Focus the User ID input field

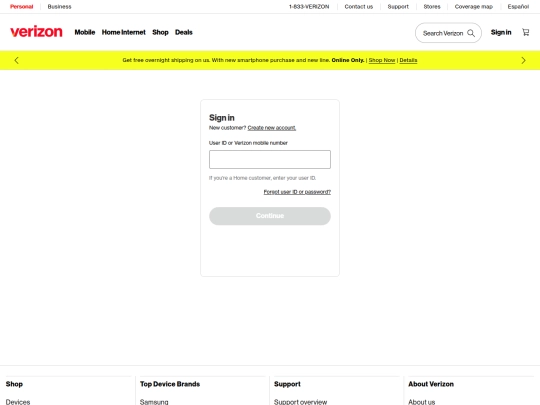tap(270, 159)
